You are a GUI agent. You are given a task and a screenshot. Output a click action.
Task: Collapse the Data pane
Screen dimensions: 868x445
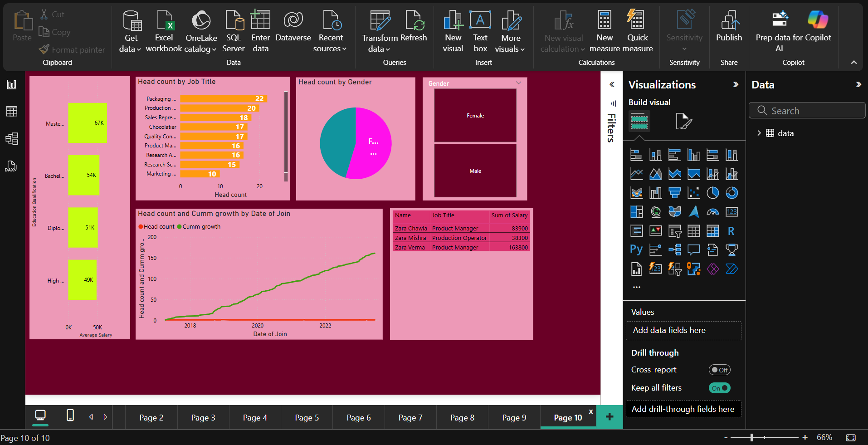click(858, 84)
